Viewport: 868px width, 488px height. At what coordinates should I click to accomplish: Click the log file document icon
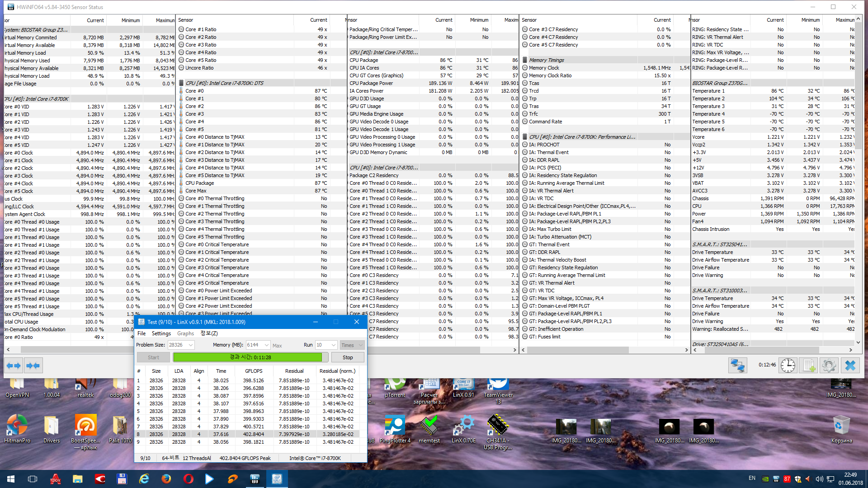809,366
